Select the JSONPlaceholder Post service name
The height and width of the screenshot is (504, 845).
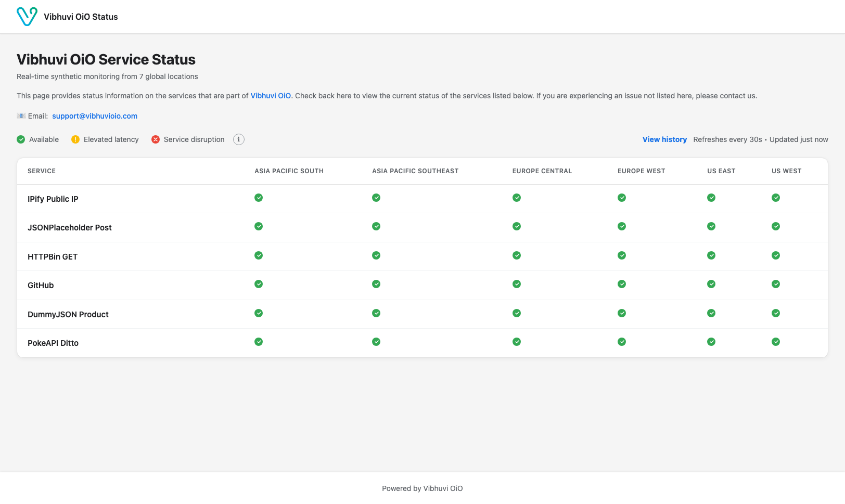click(70, 228)
